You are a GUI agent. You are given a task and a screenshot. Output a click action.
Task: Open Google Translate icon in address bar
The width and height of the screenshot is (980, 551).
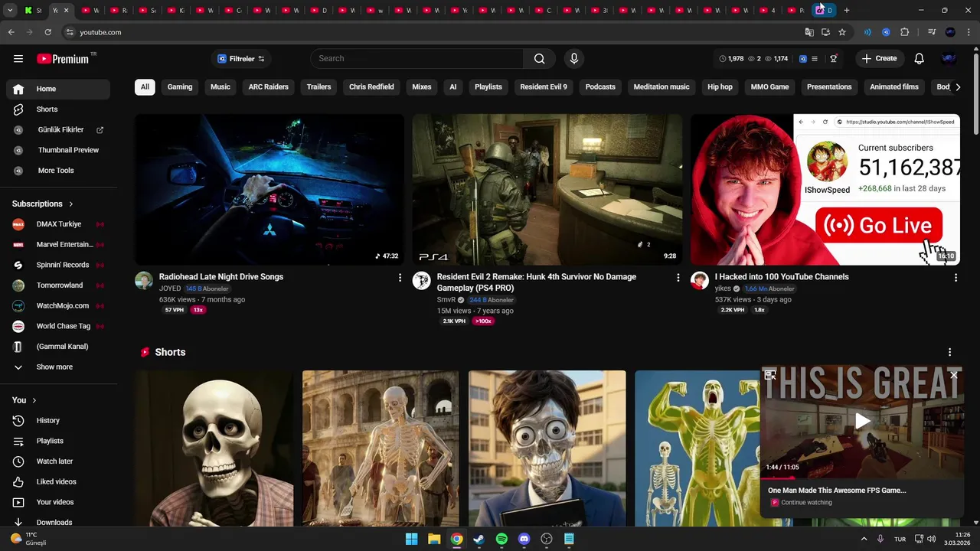809,32
